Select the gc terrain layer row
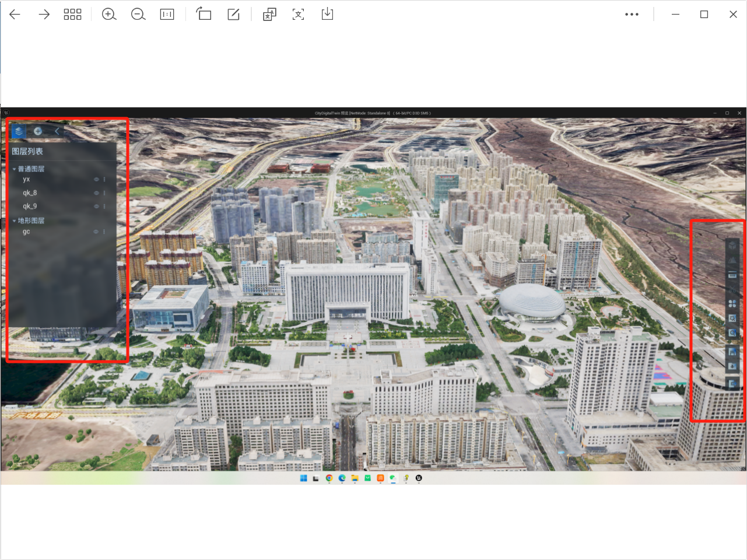Viewport: 747px width, 560px height. pos(61,232)
